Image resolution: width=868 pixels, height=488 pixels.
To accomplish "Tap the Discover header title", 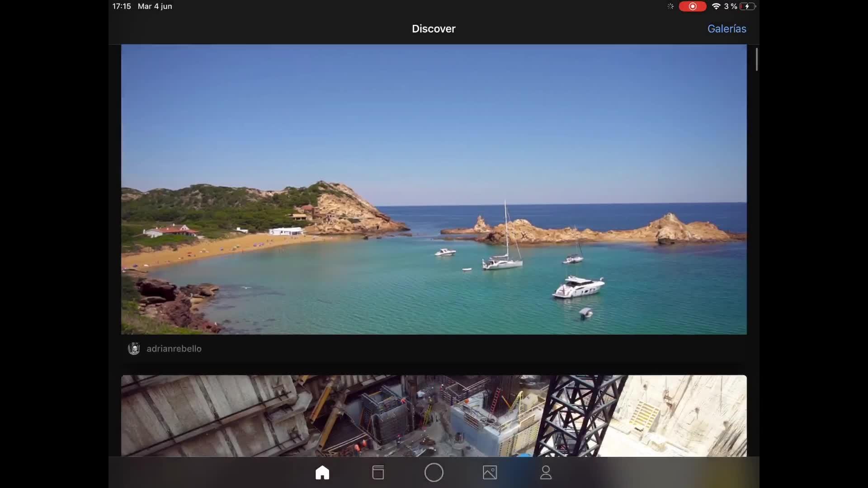I will (434, 28).
